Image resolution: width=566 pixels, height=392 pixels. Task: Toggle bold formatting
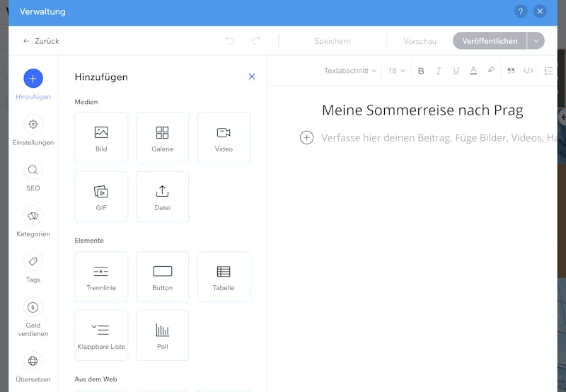[x=421, y=71]
